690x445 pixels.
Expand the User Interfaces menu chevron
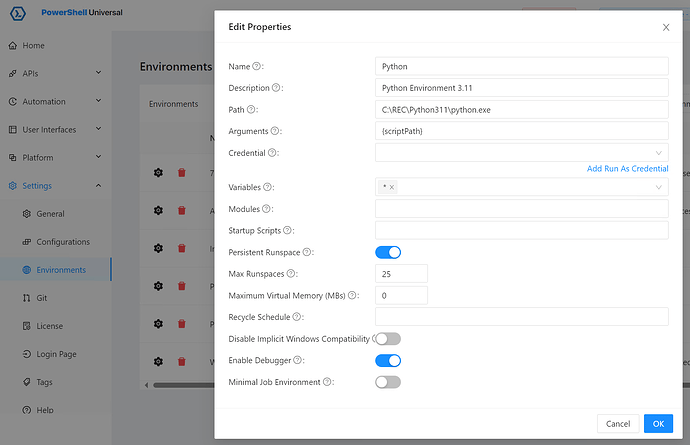click(x=99, y=129)
